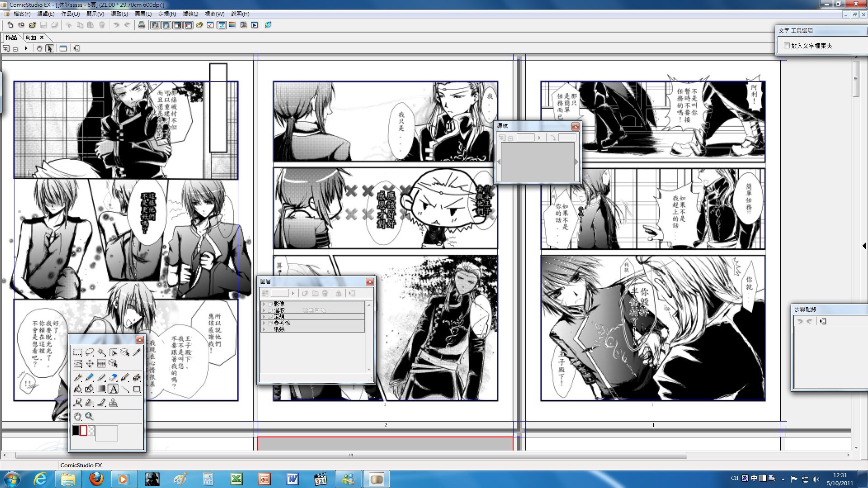Select the text tool A
The width and height of the screenshot is (868, 488).
pos(113,389)
